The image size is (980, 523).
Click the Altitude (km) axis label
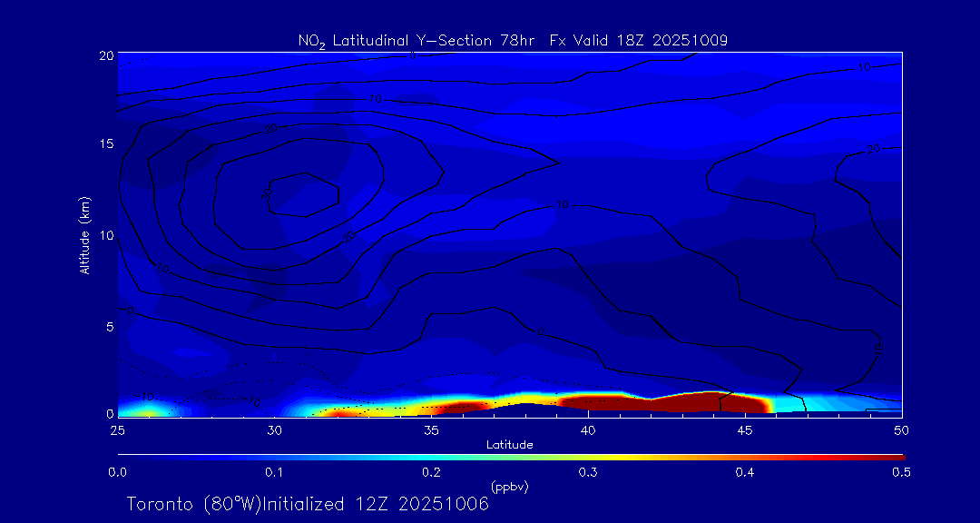(84, 234)
